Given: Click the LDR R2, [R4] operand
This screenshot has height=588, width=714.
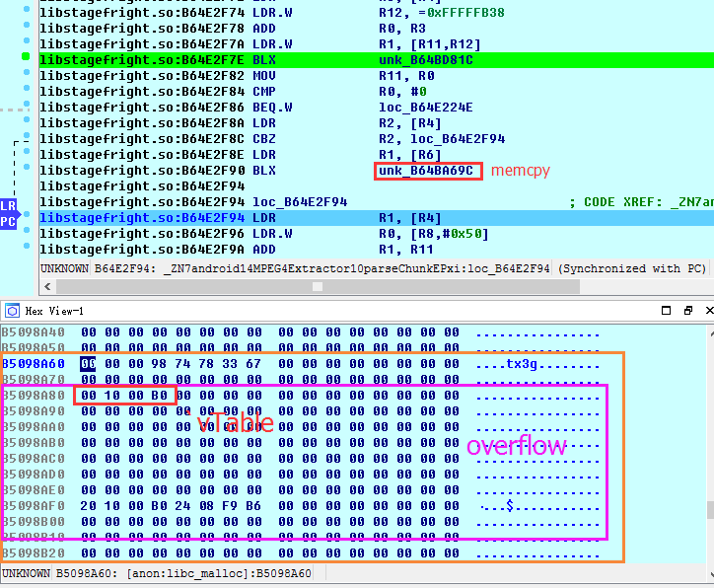Looking at the screenshot, I should (x=410, y=123).
